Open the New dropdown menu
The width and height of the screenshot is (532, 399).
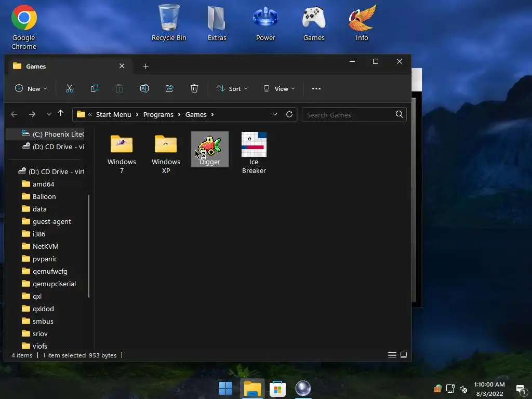pos(31,88)
